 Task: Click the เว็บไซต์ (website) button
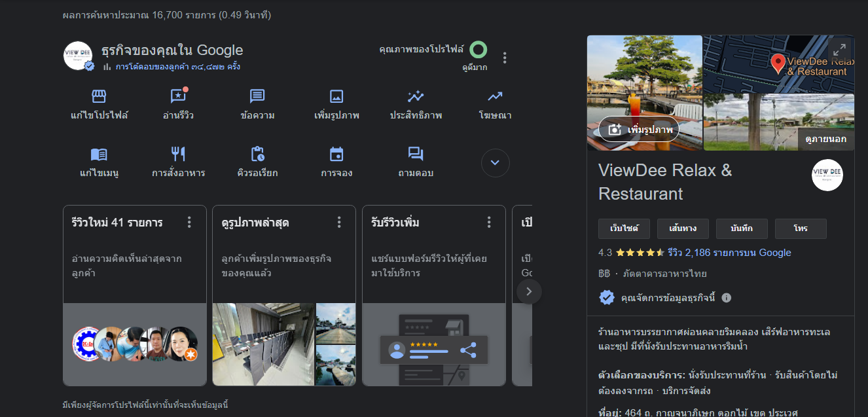point(624,229)
